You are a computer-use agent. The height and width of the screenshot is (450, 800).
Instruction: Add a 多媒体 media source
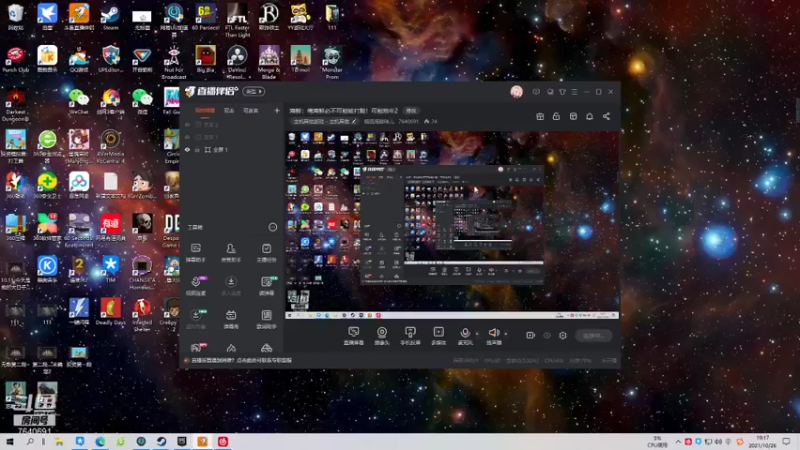(x=438, y=336)
